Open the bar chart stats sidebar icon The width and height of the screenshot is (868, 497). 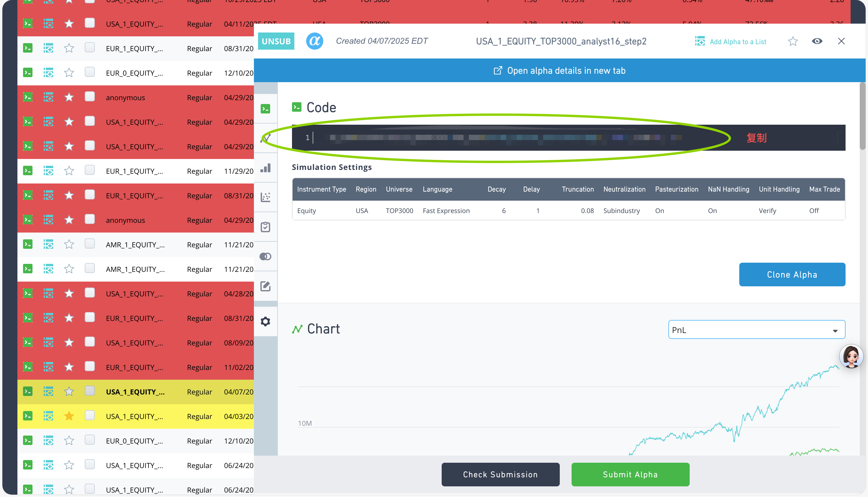pos(265,168)
